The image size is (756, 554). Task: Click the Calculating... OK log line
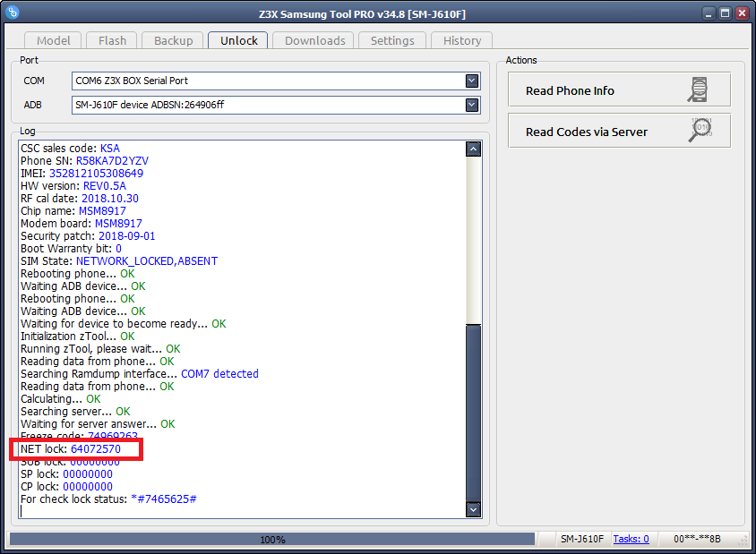point(61,399)
